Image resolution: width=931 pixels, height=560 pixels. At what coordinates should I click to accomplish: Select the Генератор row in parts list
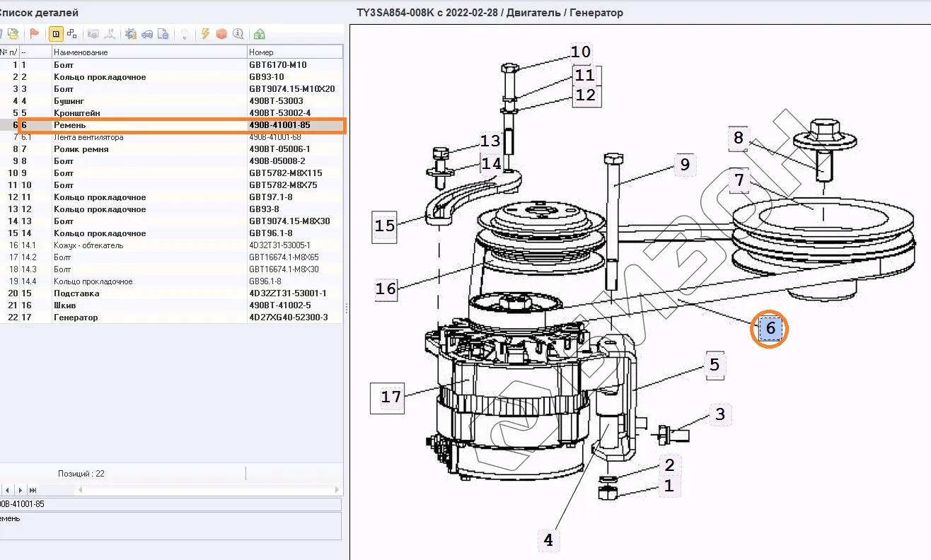(76, 317)
